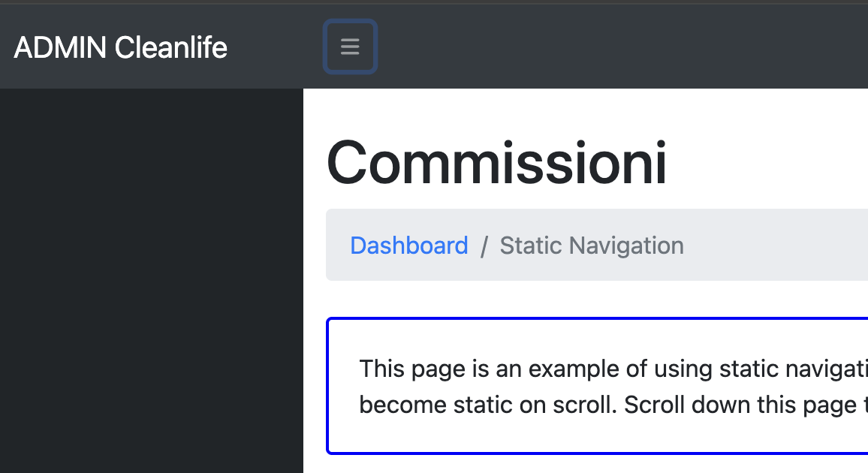
Task: Click the word Cleanlife in the brand
Action: coord(171,47)
